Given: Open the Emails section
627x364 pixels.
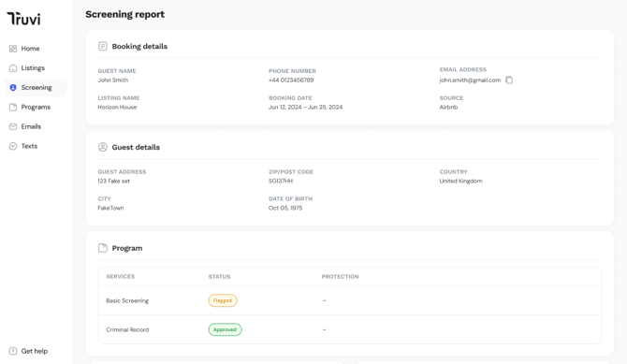Looking at the screenshot, I should pos(36,126).
